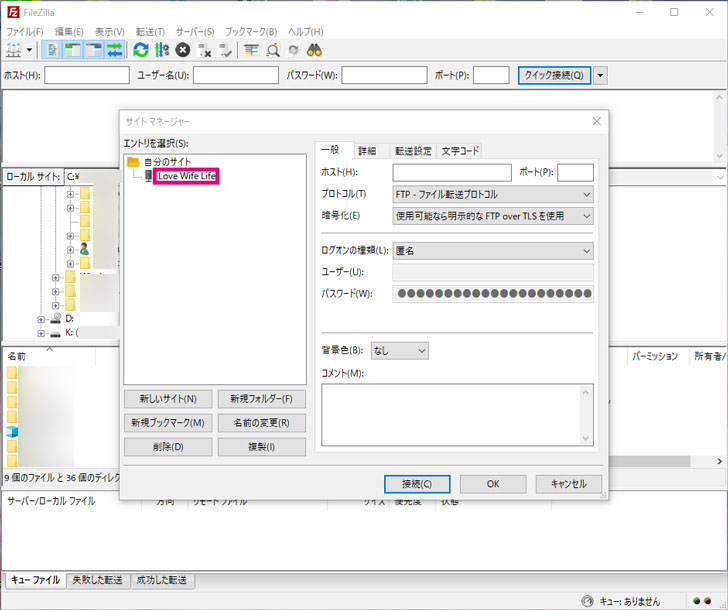Click the 新しいサイト(N) button
This screenshot has width=728, height=610.
tap(168, 398)
